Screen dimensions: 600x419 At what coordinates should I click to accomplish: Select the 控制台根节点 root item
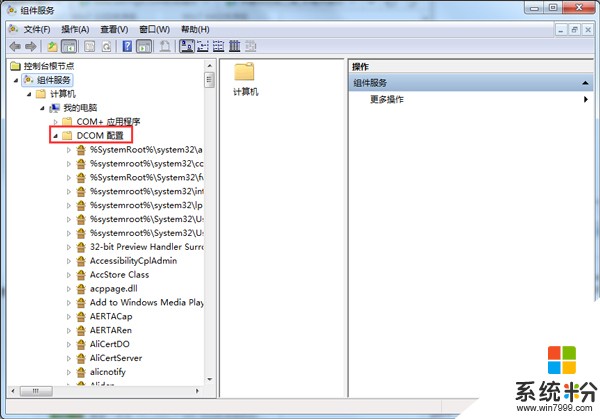point(49,66)
